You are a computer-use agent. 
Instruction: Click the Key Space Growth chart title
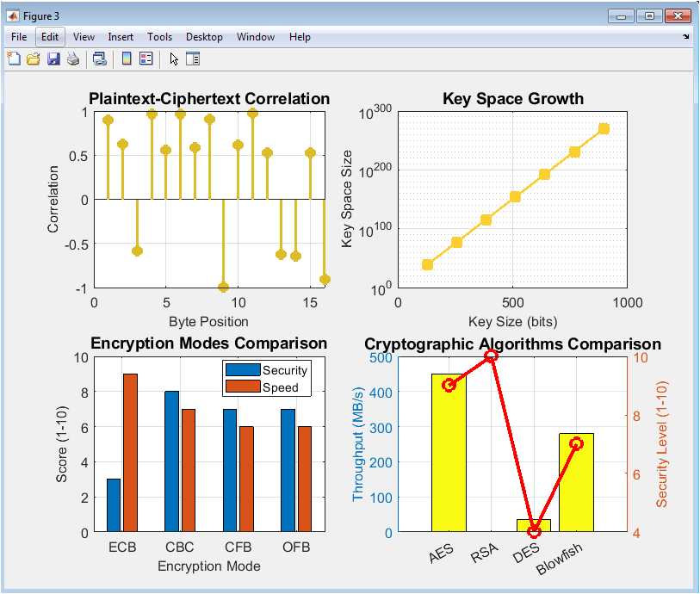pos(512,99)
